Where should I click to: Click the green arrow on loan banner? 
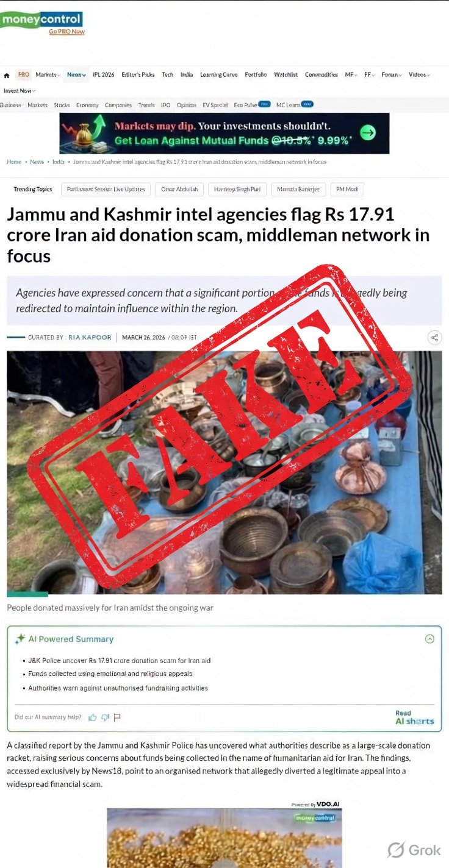[368, 133]
